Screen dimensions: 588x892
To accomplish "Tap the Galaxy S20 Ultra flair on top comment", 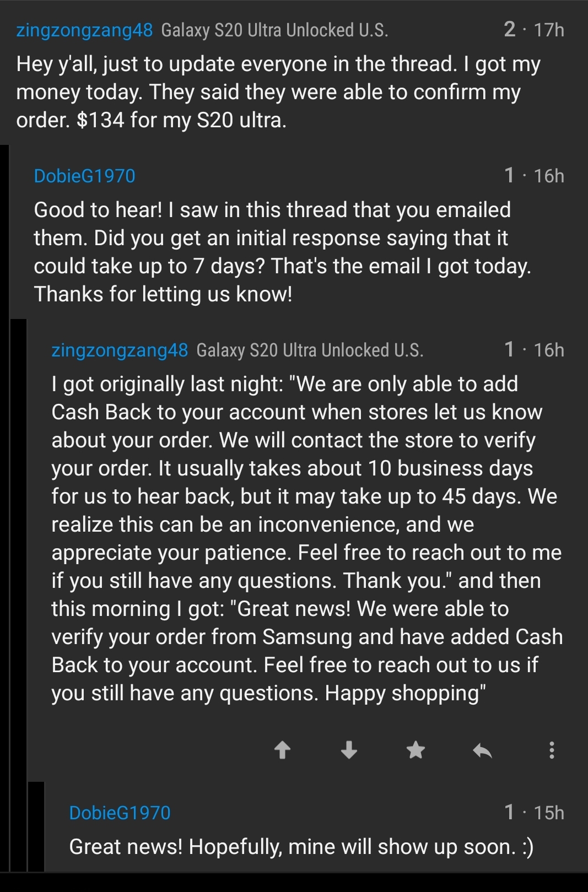I will point(274,30).
